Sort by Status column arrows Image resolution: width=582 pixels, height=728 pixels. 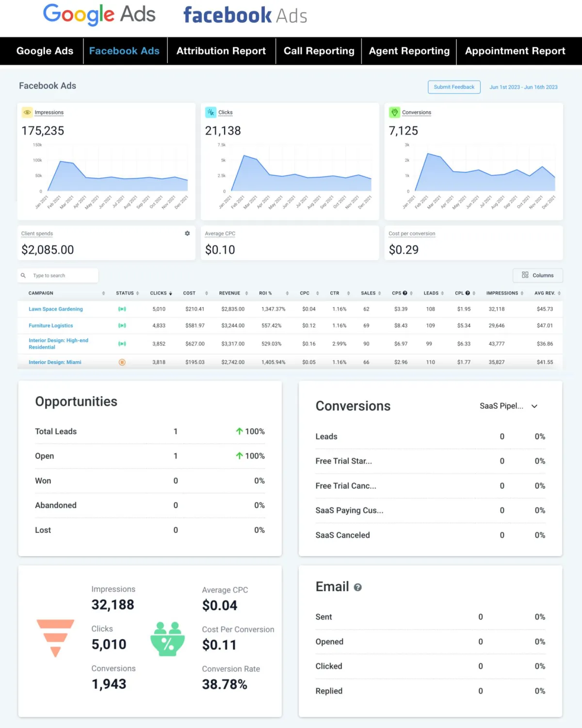click(x=137, y=293)
